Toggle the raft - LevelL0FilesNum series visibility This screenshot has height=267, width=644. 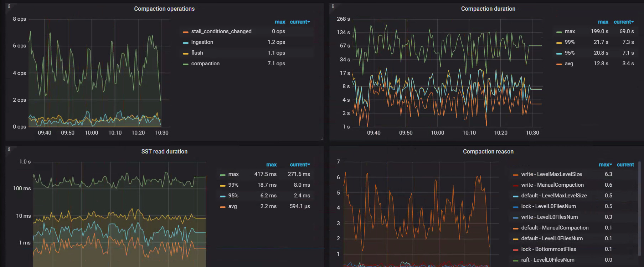(547, 260)
